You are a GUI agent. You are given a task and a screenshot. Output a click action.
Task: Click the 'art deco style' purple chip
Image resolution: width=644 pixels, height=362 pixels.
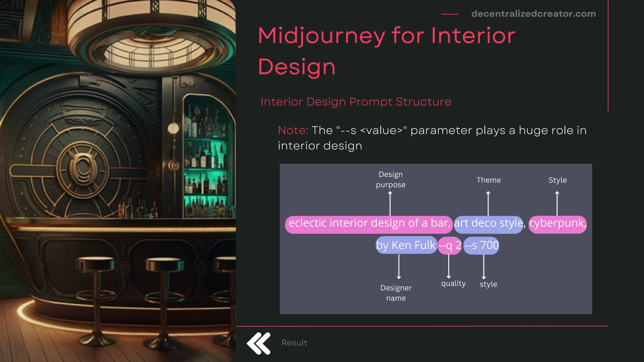488,223
